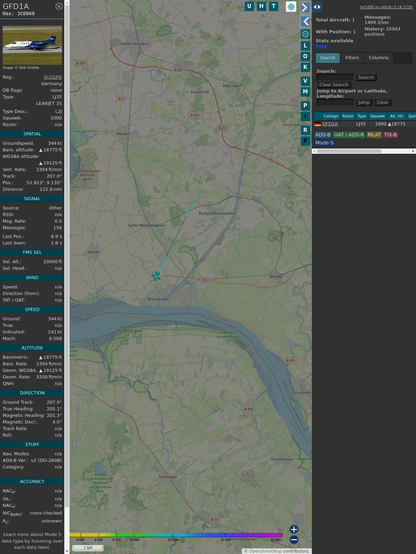Sort table by Alt. (ft) column
This screenshot has width=416, height=554.
coord(396,116)
